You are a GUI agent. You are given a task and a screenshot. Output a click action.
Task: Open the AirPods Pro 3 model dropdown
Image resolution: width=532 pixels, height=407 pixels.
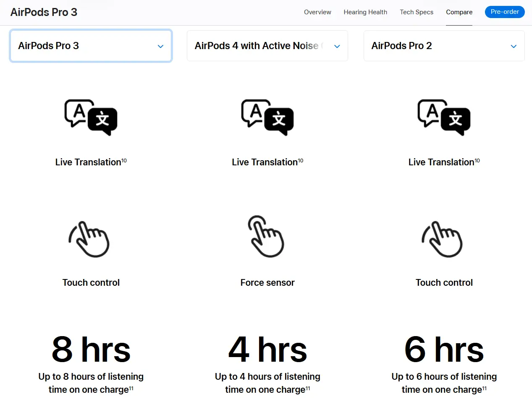[x=91, y=46]
